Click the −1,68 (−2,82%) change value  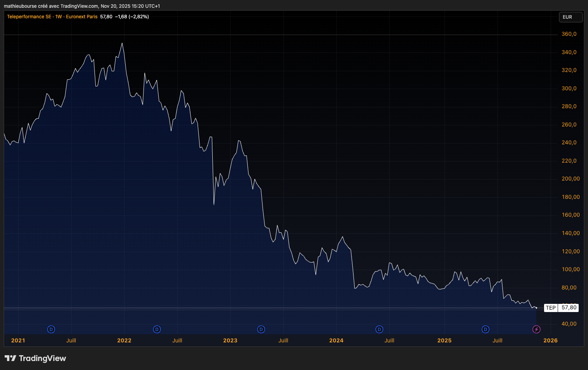tap(132, 17)
